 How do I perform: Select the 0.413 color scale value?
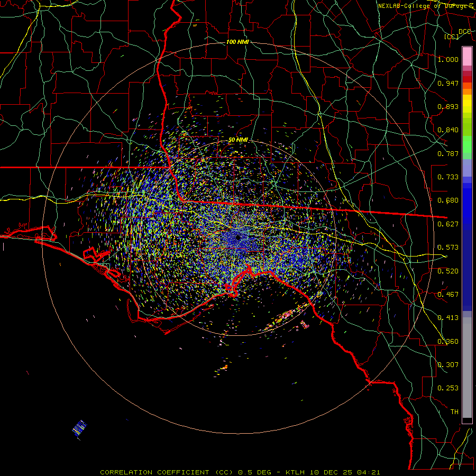click(448, 318)
